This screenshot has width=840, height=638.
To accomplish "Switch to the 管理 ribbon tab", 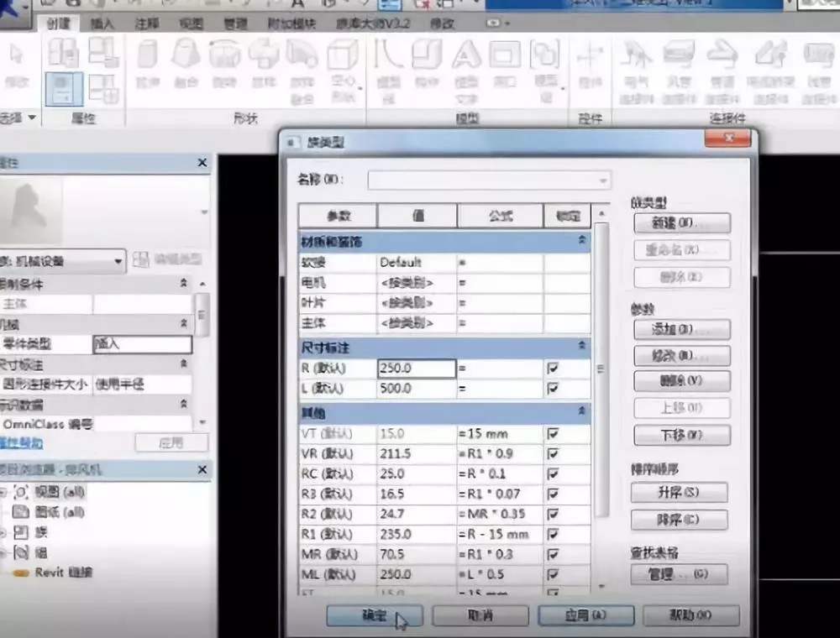I will point(235,24).
